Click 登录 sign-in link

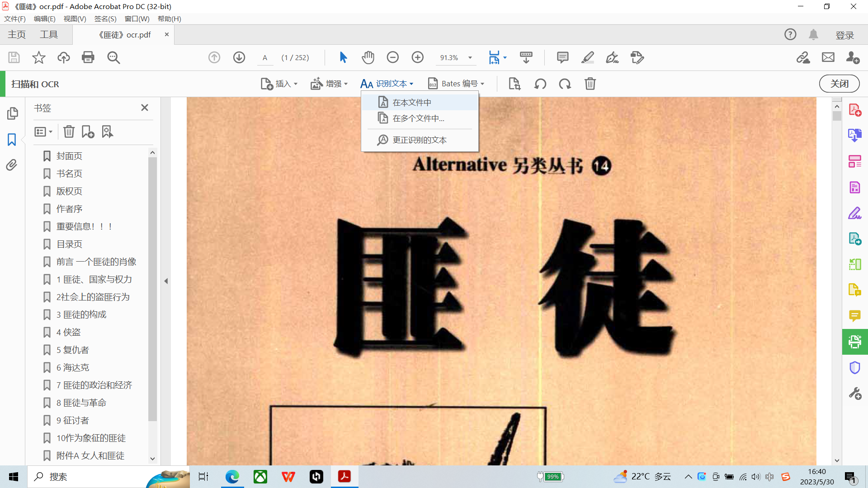[x=844, y=35]
